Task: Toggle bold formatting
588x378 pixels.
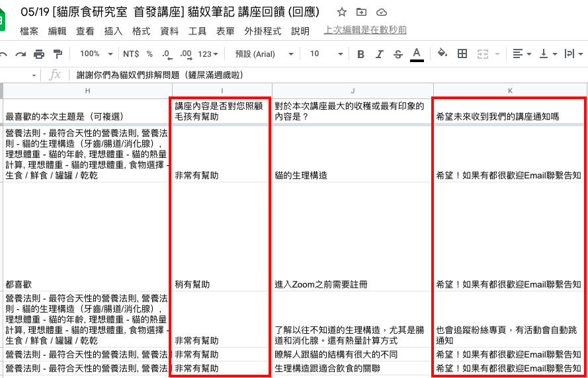Action: (x=360, y=54)
